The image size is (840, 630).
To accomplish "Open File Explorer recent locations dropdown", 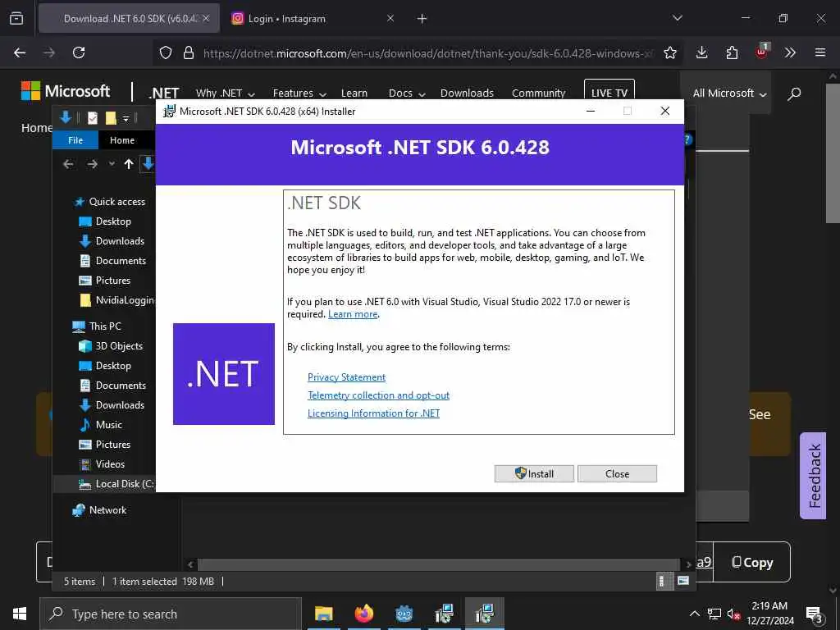I will (x=112, y=164).
